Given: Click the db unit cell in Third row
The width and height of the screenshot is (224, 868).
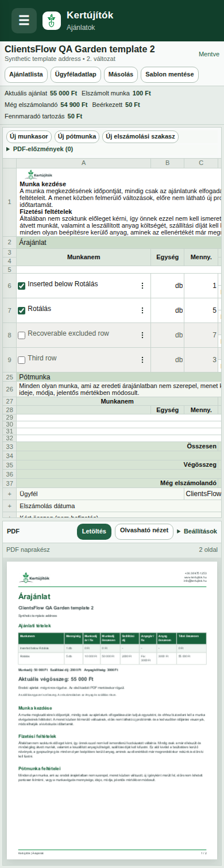Looking at the screenshot, I should click(x=167, y=360).
